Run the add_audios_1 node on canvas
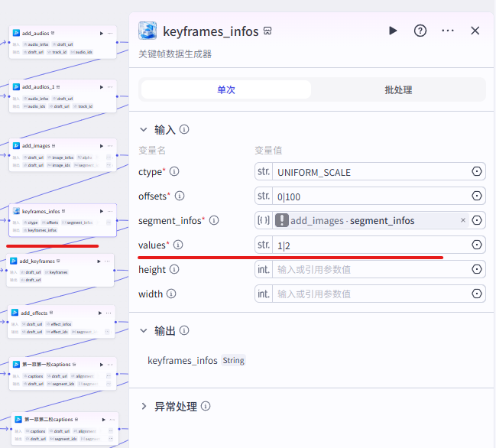Viewport: 496px width, 448px height. (x=102, y=87)
